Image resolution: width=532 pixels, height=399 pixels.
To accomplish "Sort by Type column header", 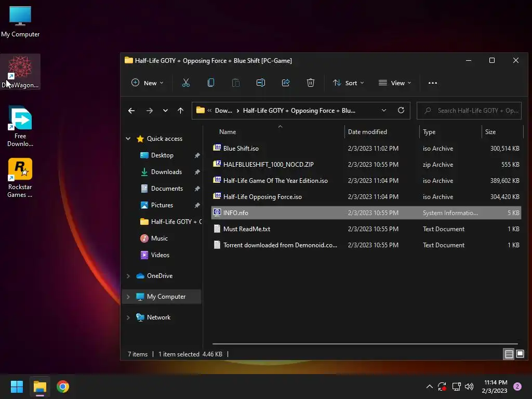I will [x=450, y=132].
